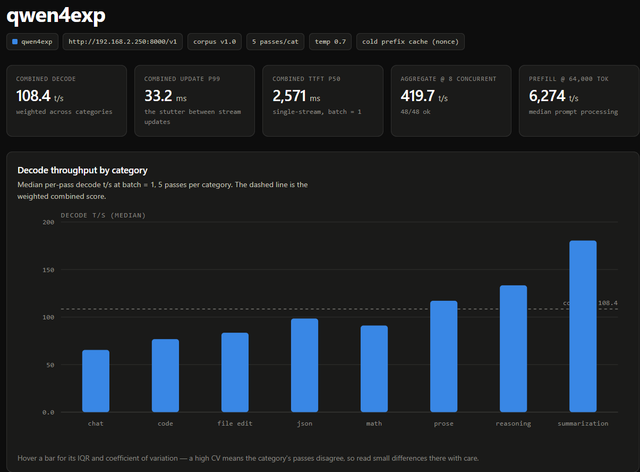The width and height of the screenshot is (640, 472).
Task: Click the Combined TTFT P50 card
Action: (x=323, y=101)
